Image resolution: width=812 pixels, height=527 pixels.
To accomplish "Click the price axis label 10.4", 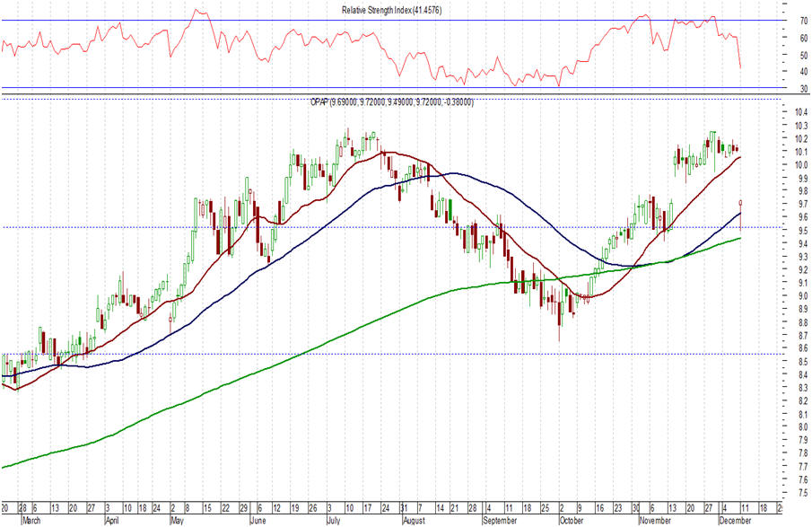I will click(801, 112).
